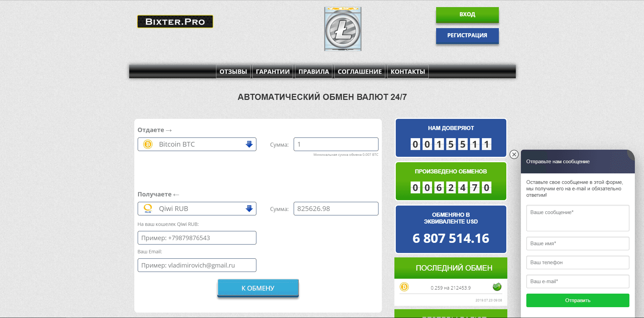Click К ОБМЕНУ to start the exchange
644x318 pixels.
[x=258, y=288]
